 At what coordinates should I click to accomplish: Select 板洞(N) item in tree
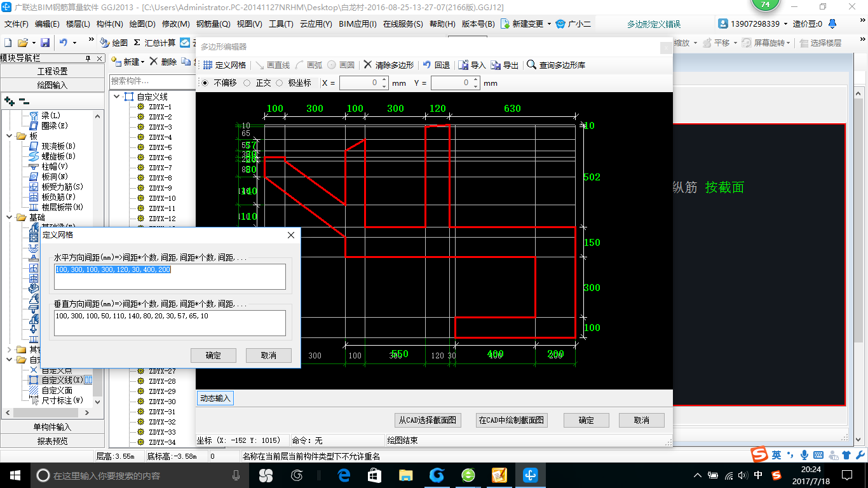[x=50, y=177]
